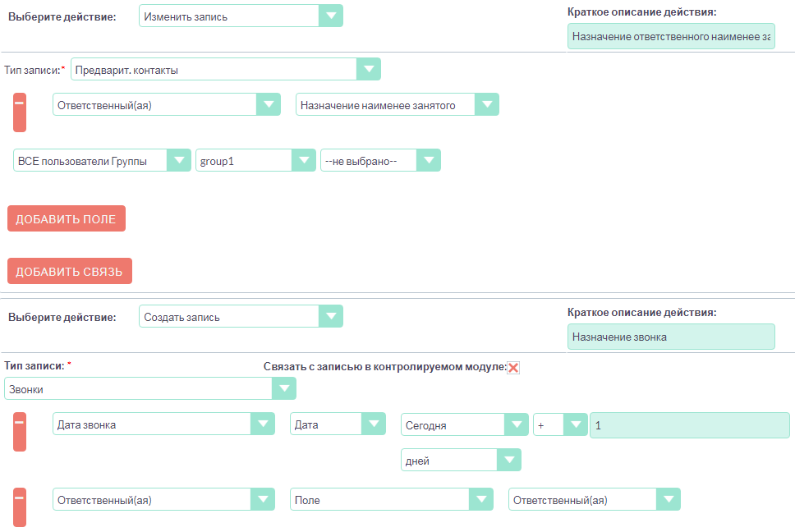
Task: Open the Создать запись action dropdown
Action: (241, 317)
